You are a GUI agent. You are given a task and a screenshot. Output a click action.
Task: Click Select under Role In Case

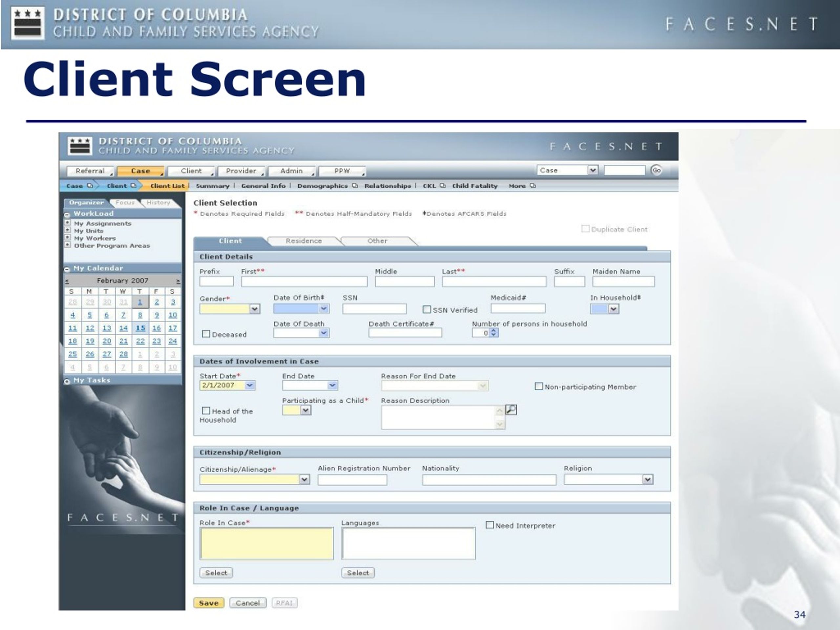point(216,573)
